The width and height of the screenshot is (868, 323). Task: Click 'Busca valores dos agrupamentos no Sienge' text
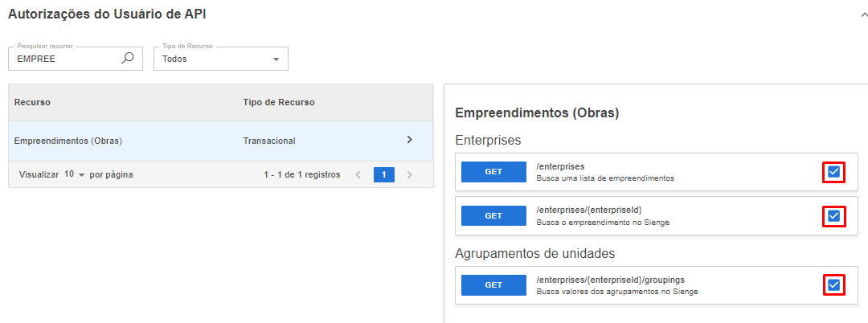coord(617,292)
